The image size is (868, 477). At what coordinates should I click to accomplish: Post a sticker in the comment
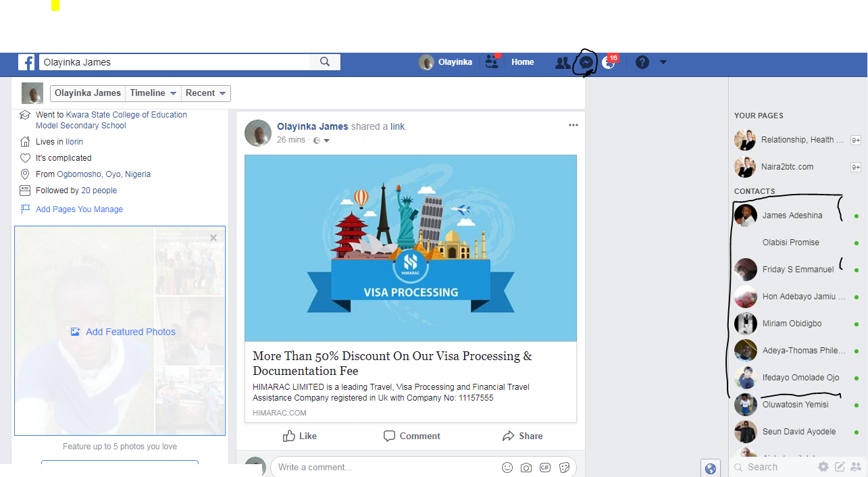click(x=564, y=468)
